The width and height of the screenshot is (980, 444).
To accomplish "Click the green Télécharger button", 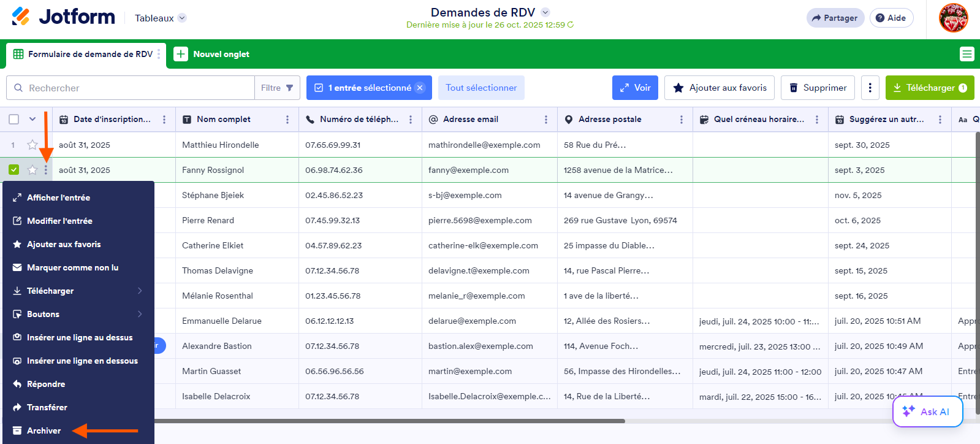I will 930,88.
